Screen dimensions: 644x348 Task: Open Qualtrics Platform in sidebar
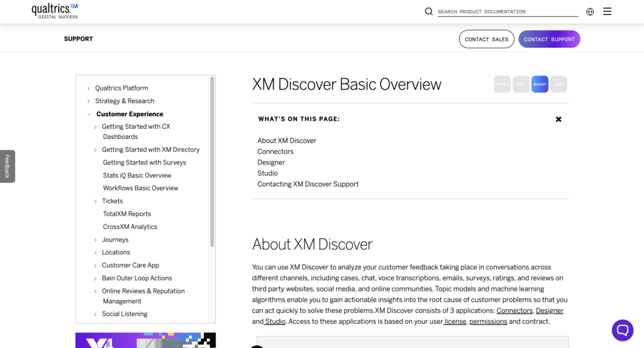(x=121, y=88)
